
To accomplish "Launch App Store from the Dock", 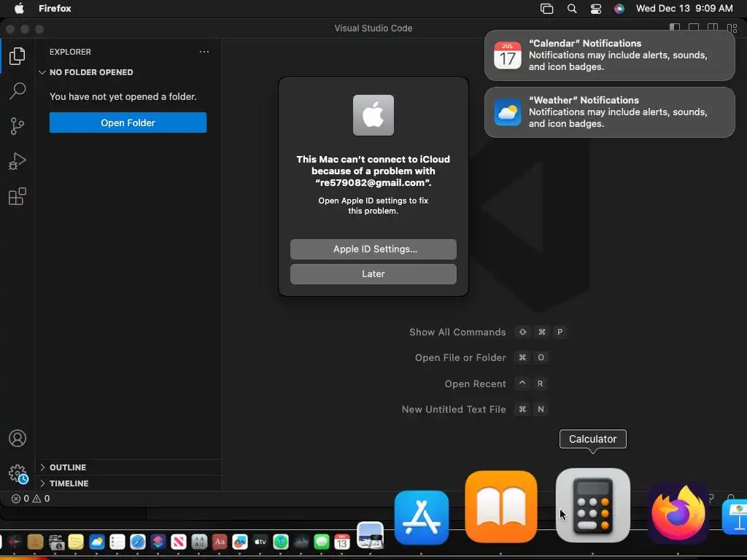I will click(421, 518).
